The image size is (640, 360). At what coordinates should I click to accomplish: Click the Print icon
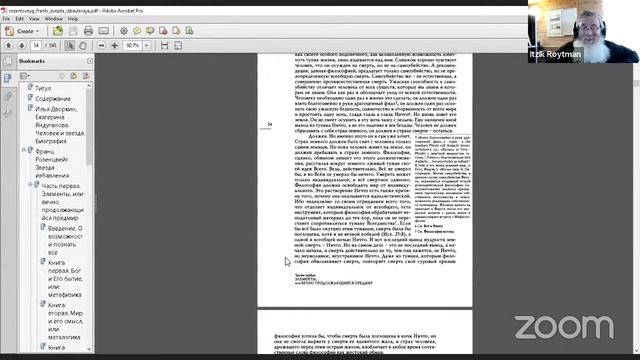88,31
